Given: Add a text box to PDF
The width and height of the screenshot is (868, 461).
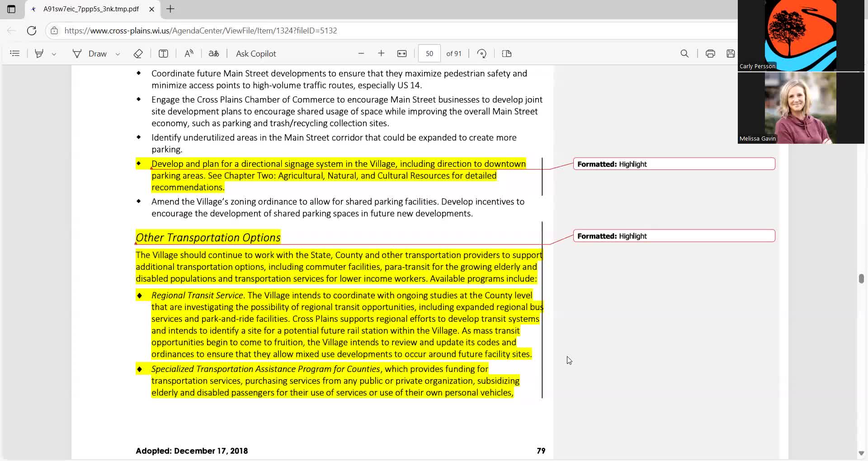Looking at the screenshot, I should pyautogui.click(x=163, y=53).
